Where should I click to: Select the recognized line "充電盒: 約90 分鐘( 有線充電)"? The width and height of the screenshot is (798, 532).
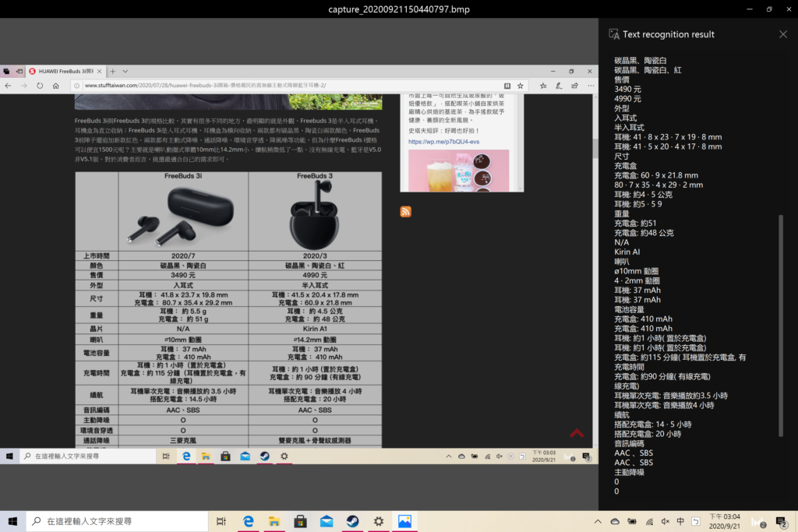point(662,376)
